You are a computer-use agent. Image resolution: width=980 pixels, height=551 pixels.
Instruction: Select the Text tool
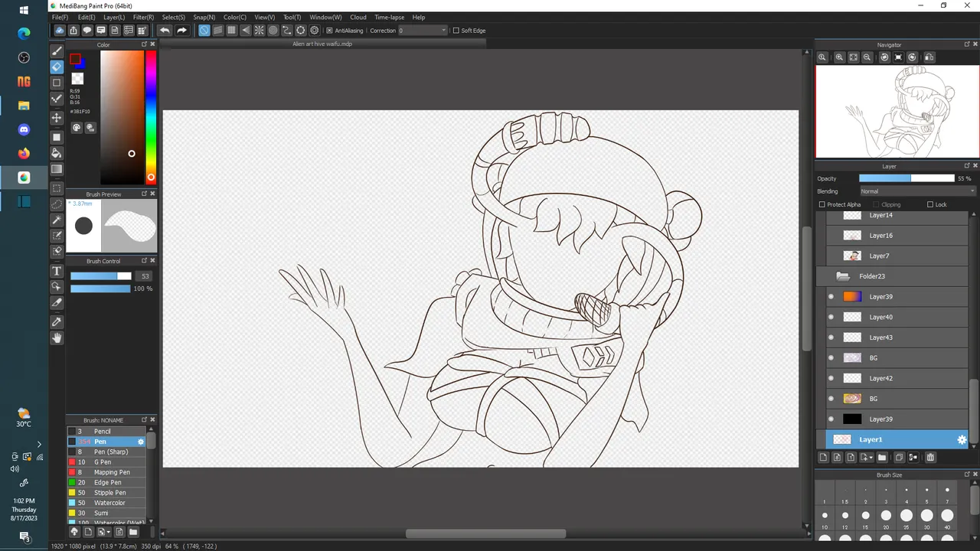tap(57, 271)
